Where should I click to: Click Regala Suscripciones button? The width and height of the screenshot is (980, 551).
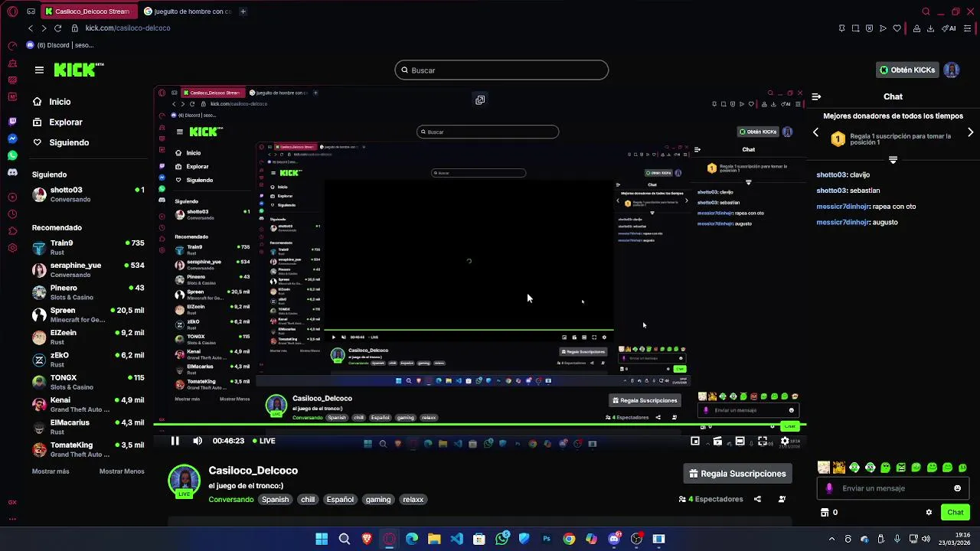coord(737,474)
